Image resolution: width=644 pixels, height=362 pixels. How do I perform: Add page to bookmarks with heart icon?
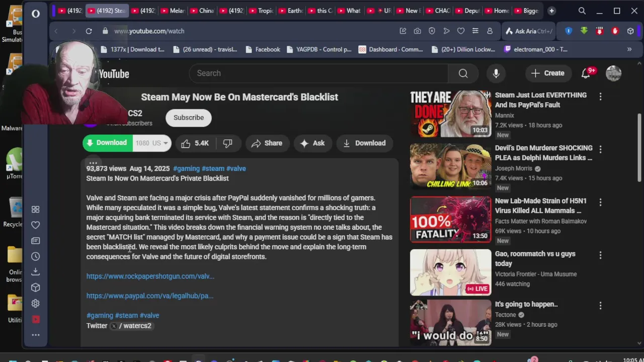pos(460,31)
